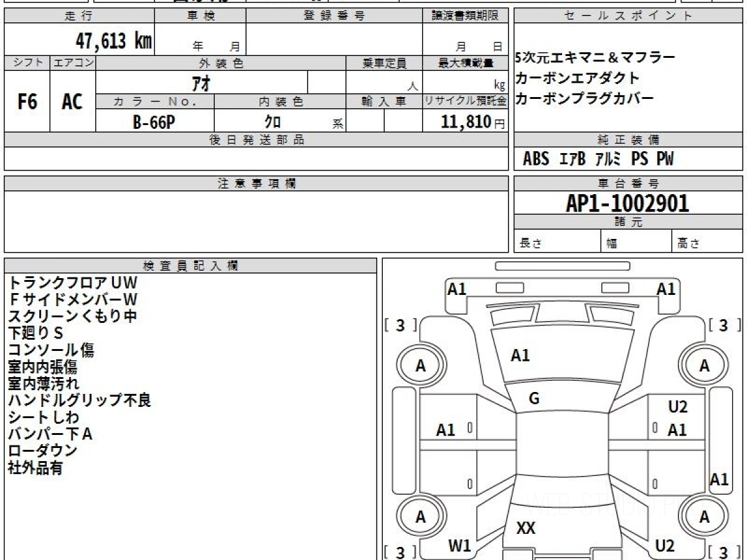Click the exterior color value "アオ"
The image size is (747, 560).
click(x=200, y=82)
